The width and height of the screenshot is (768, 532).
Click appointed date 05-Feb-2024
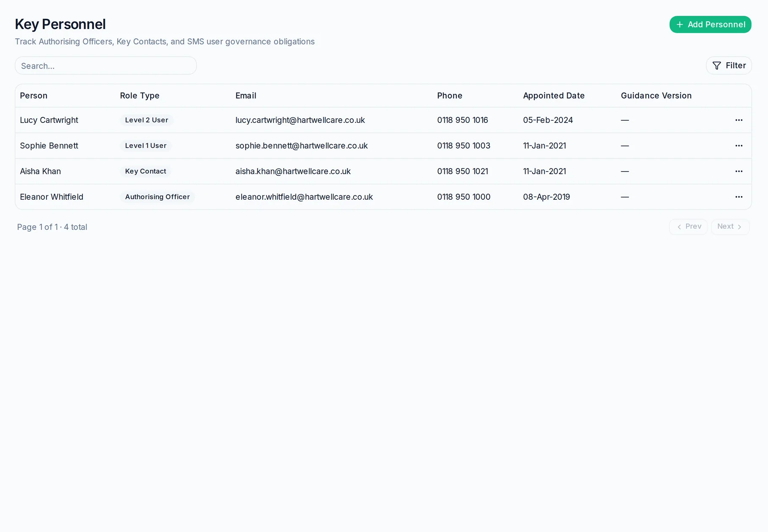click(x=548, y=120)
